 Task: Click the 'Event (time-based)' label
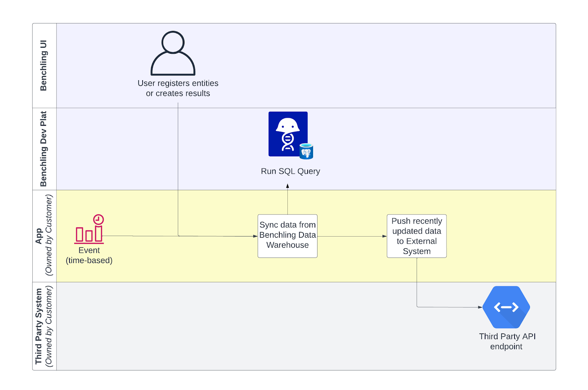89,255
